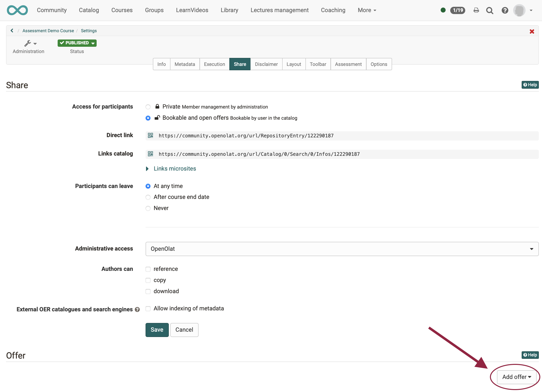
Task: Open the Add offer dropdown
Action: pos(517,377)
